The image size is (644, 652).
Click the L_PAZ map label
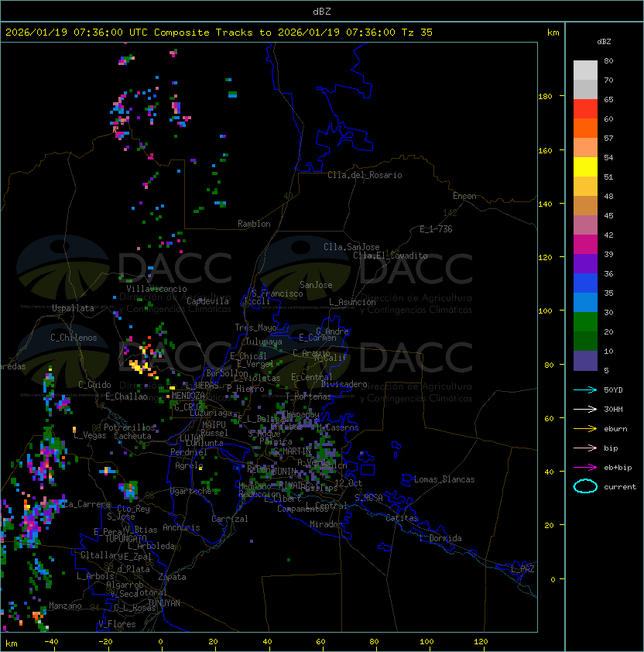tap(522, 569)
